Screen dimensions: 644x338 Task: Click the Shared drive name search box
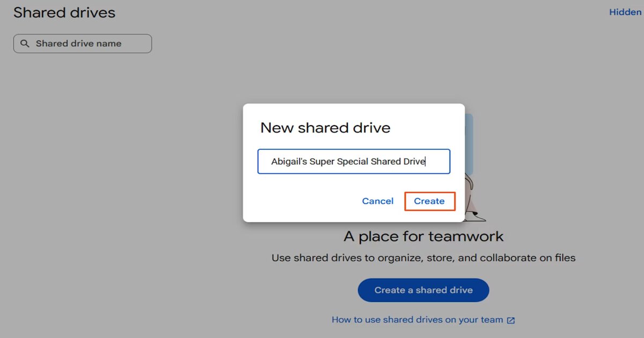point(83,43)
